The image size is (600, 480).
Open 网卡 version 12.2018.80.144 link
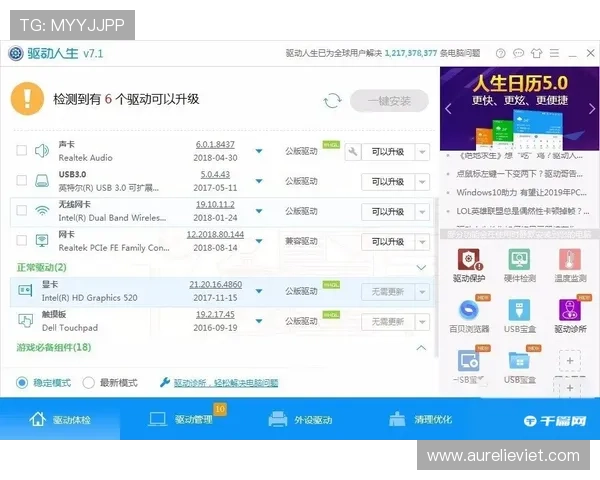click(215, 234)
